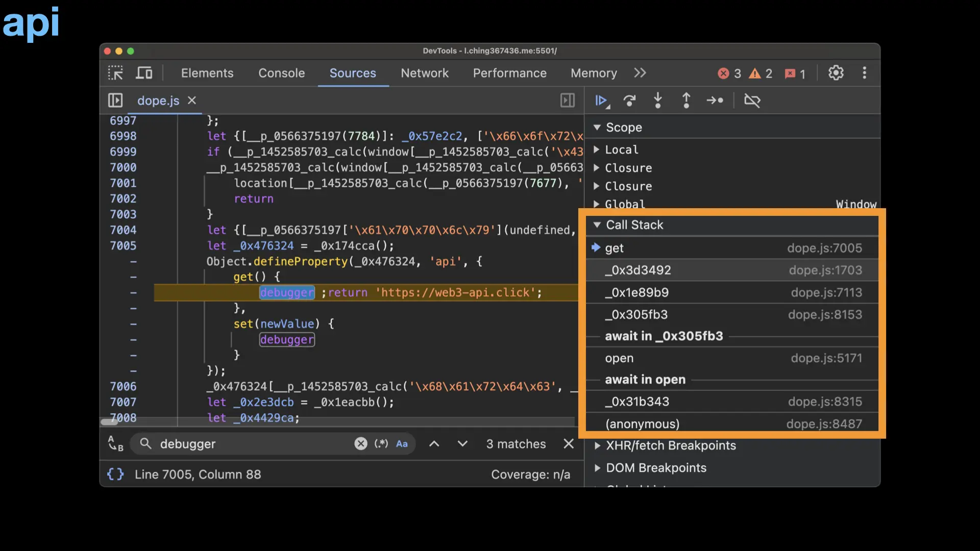980x551 pixels.
Task: Switch to the Network tab
Action: click(424, 73)
